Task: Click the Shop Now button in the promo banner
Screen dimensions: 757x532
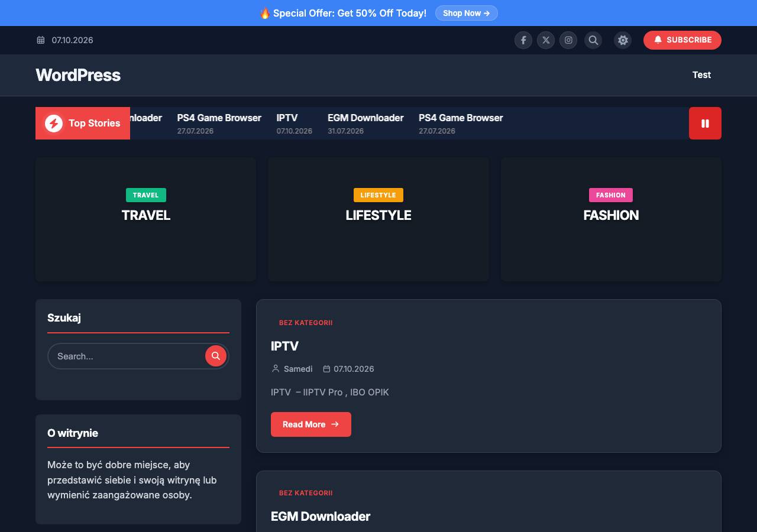Action: (467, 13)
